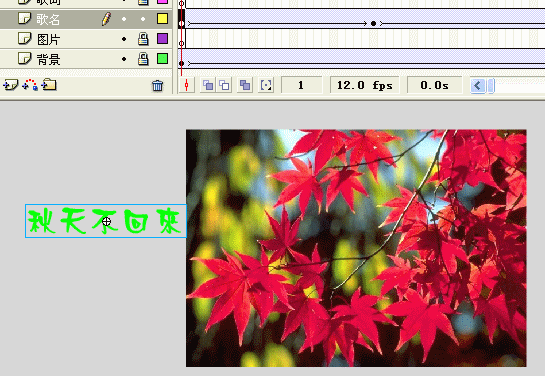Screen dimensions: 545x376
Task: Insert a layer folder
Action: [x=49, y=85]
